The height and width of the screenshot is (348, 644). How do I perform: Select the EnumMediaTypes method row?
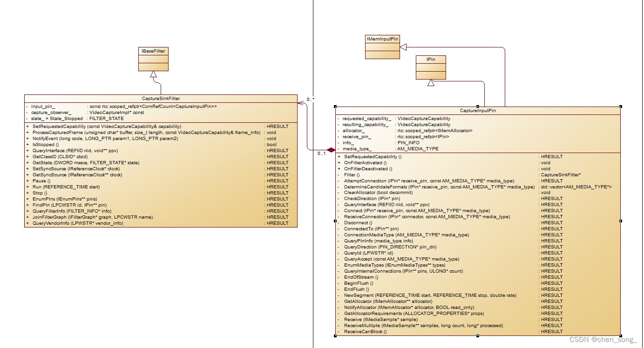click(x=478, y=265)
